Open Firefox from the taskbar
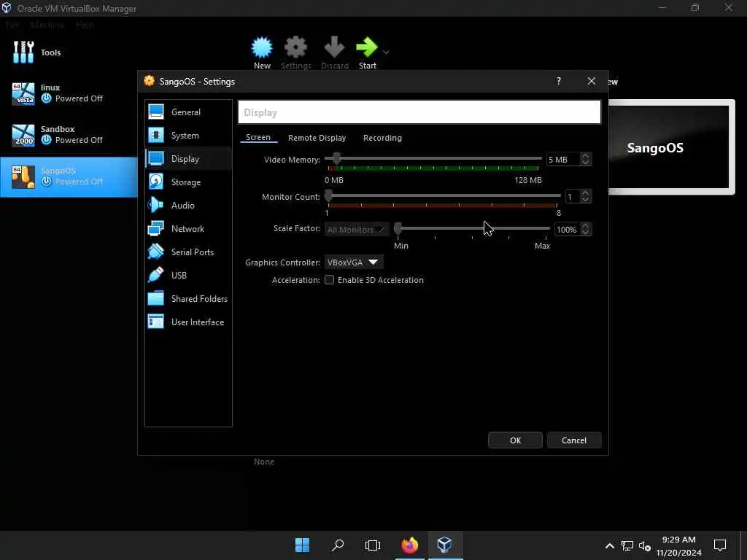This screenshot has width=747, height=560. (x=409, y=545)
